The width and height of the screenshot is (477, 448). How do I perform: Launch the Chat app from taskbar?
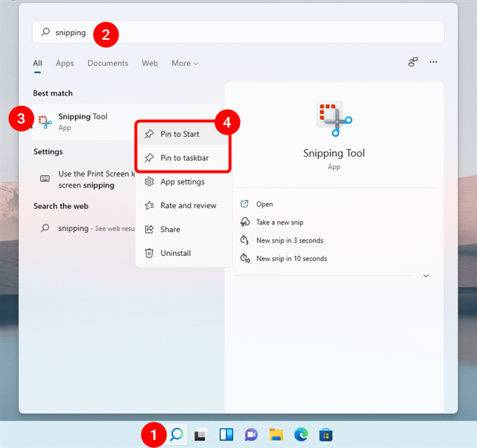click(251, 435)
